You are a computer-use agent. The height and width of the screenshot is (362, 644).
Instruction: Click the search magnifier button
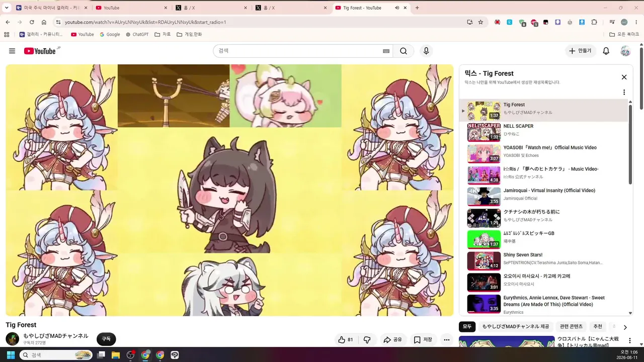(x=404, y=51)
